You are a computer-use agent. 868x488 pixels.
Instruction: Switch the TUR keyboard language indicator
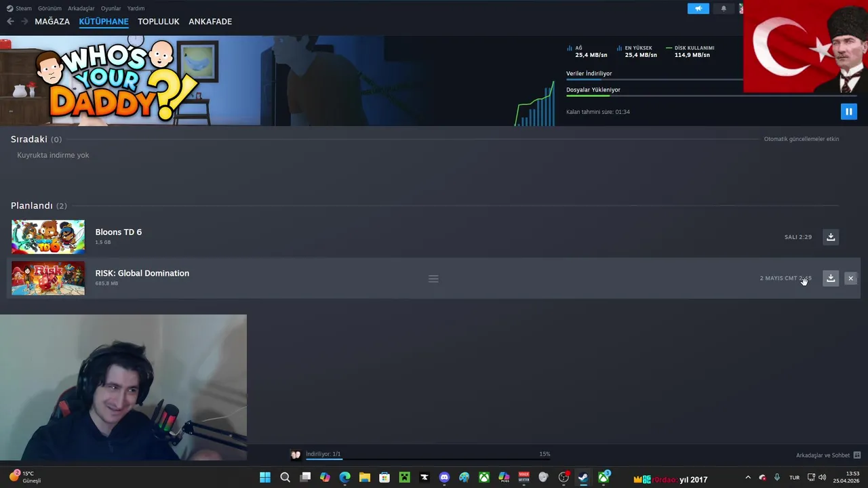(x=794, y=478)
